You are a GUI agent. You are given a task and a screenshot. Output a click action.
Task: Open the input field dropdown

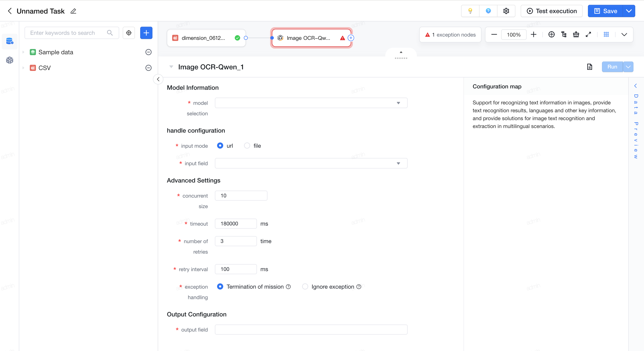point(311,163)
